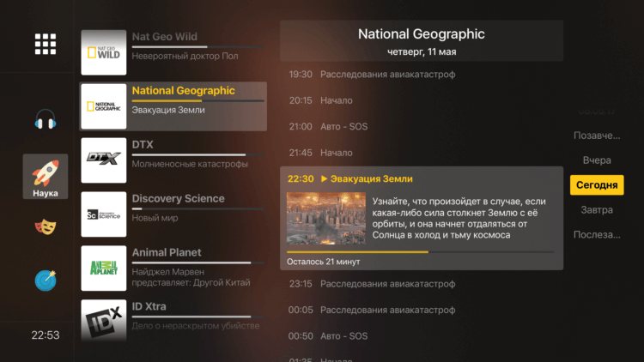
Task: Click the Найджел Марвен представляет program text
Action: coord(191,277)
